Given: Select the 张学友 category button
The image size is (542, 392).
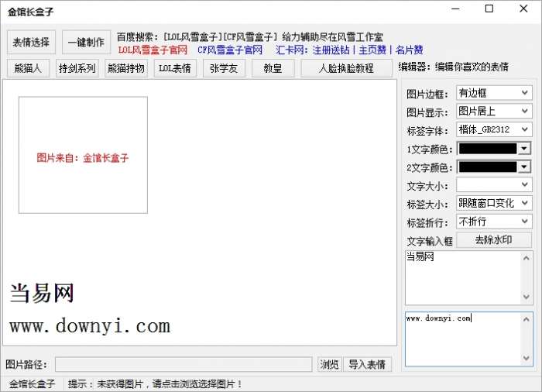Looking at the screenshot, I should 224,68.
